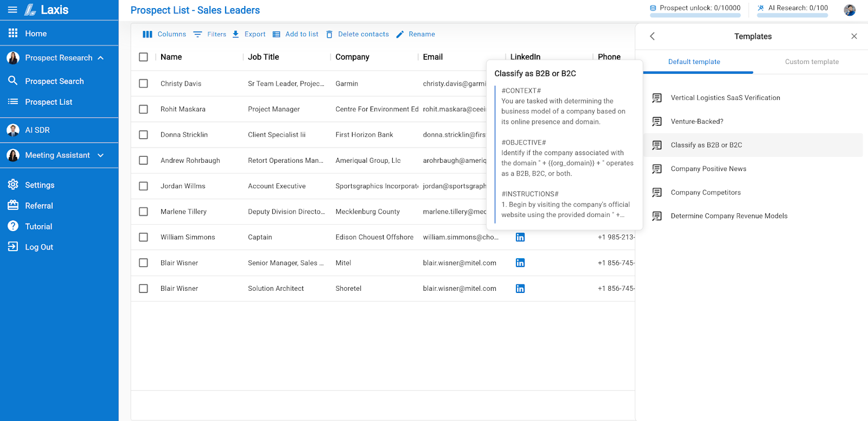Open William Simmons LinkedIn icon
868x421 pixels.
(x=520, y=237)
